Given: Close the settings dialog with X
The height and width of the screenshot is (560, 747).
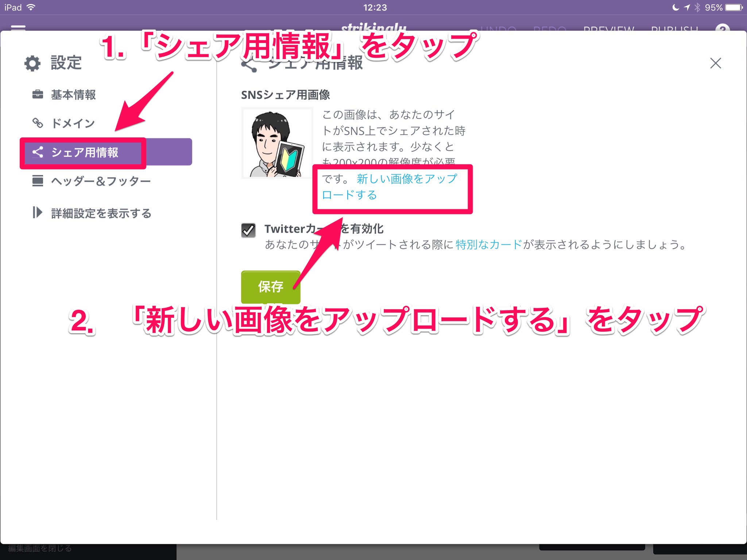Looking at the screenshot, I should [x=715, y=63].
